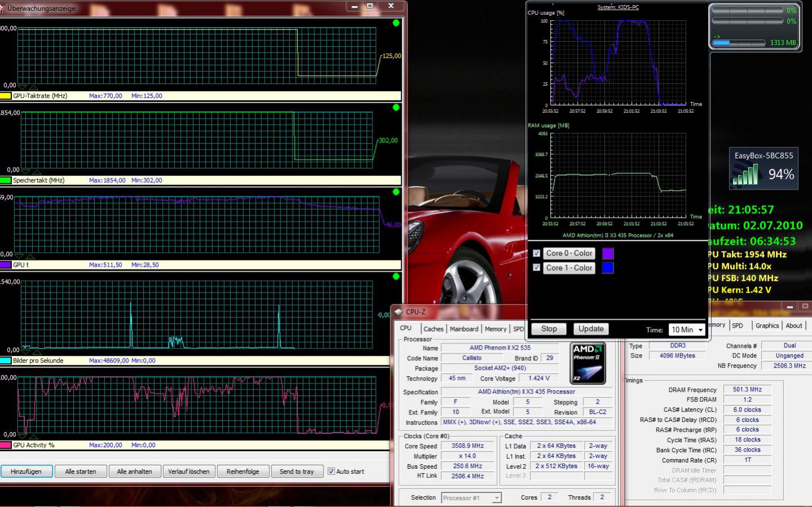The width and height of the screenshot is (812, 507).
Task: Click the blue 1313 MB memory meter bar
Action: (739, 42)
